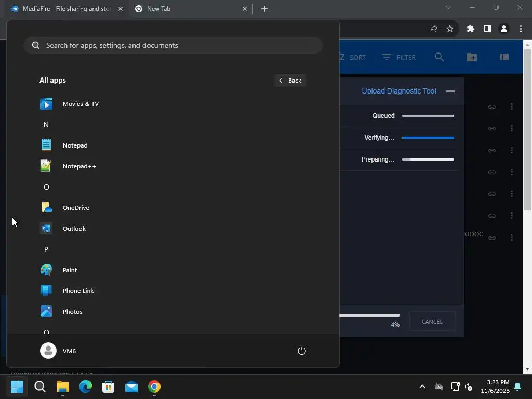Open taskbar Search
Image resolution: width=532 pixels, height=399 pixels.
[39, 387]
